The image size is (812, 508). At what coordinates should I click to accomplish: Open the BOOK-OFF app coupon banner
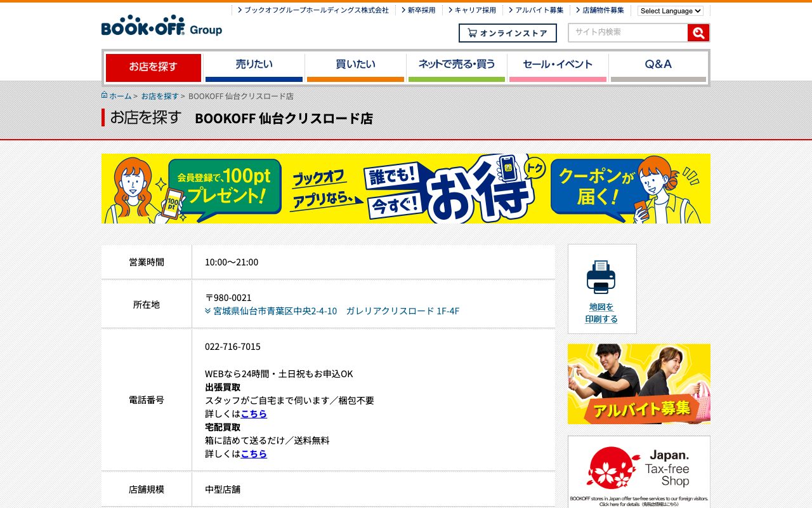tap(406, 189)
